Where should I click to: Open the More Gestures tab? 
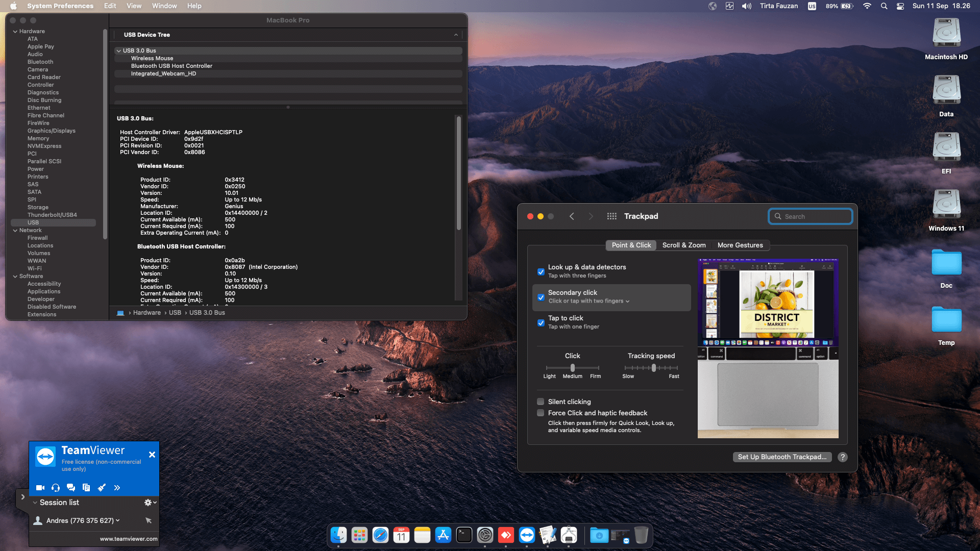pyautogui.click(x=740, y=245)
